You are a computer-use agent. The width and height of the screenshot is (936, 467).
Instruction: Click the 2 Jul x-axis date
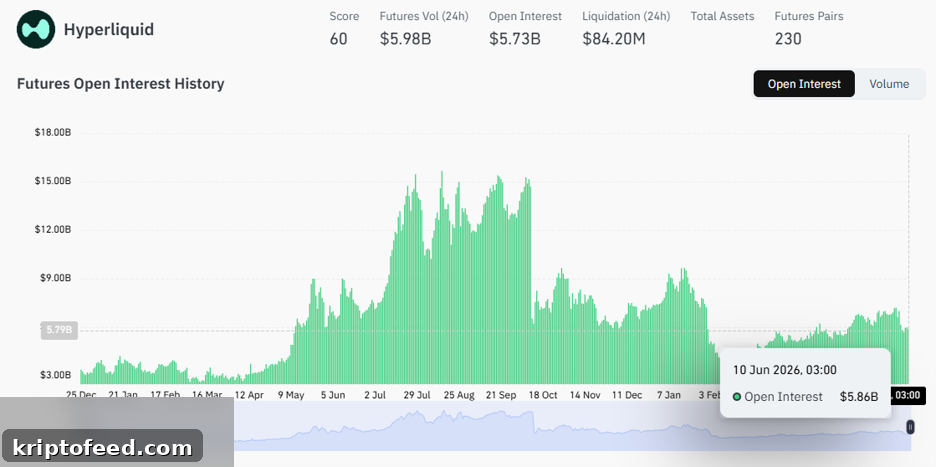point(375,395)
